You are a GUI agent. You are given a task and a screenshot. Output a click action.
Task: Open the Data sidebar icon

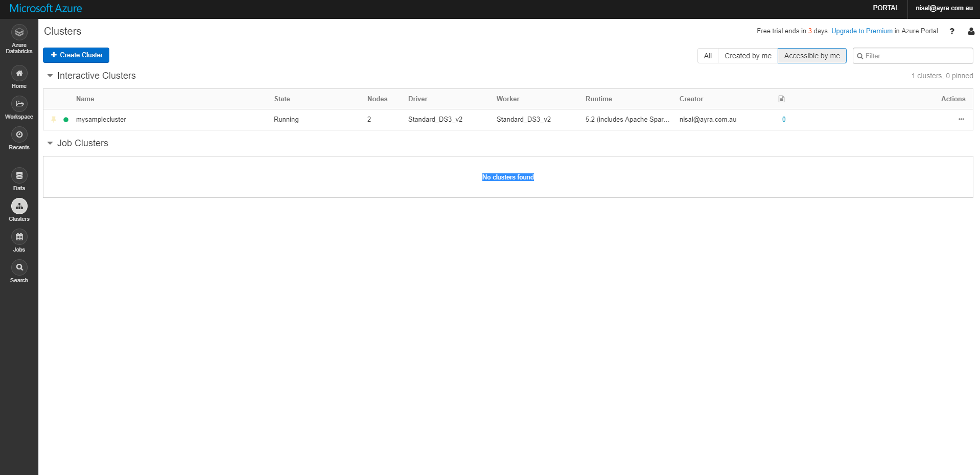tap(19, 176)
